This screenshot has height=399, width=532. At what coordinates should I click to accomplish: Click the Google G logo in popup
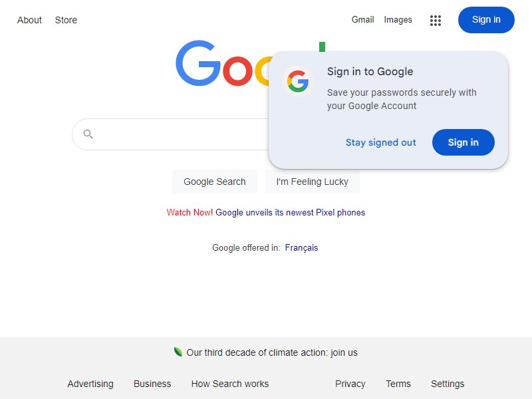point(297,81)
